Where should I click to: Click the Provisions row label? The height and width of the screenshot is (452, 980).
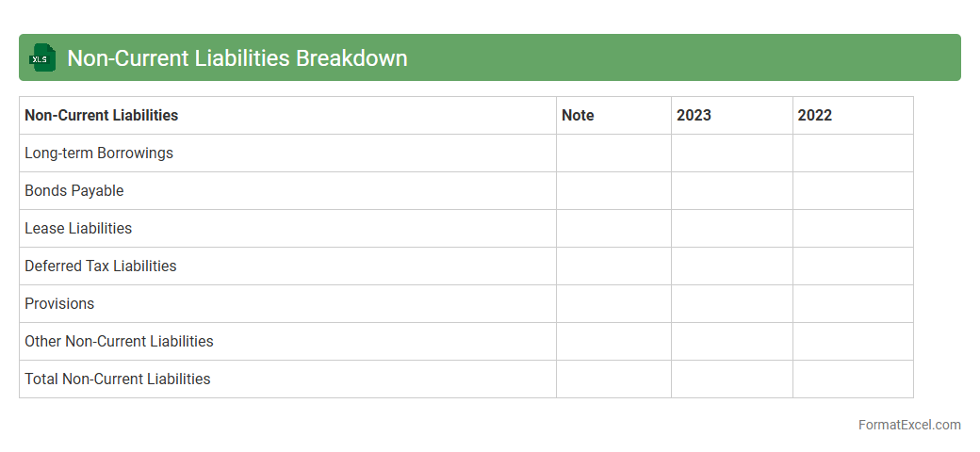(59, 304)
